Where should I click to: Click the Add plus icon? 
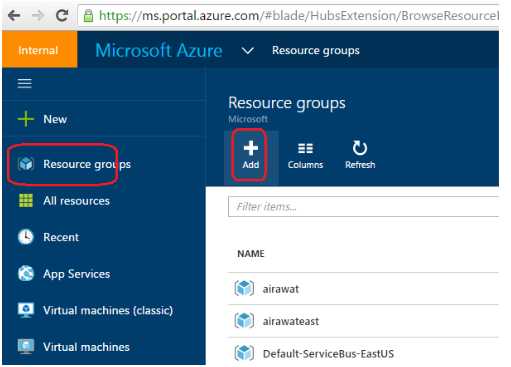pyautogui.click(x=251, y=148)
